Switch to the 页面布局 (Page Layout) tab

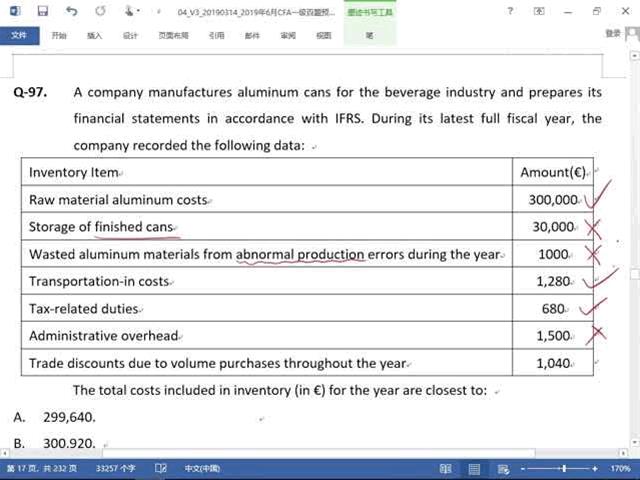tap(173, 36)
